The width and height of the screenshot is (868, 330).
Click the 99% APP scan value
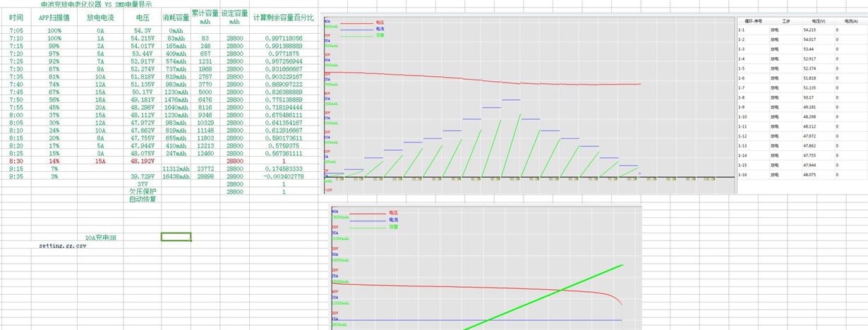pos(54,45)
